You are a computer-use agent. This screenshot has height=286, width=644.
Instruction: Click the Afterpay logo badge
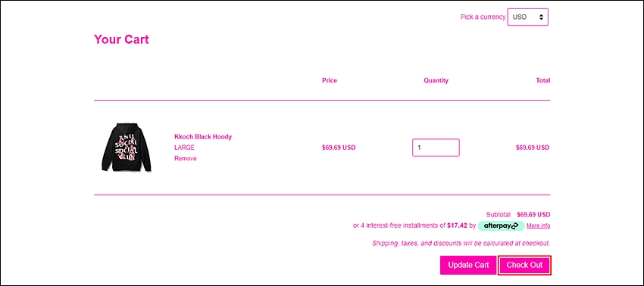click(501, 225)
